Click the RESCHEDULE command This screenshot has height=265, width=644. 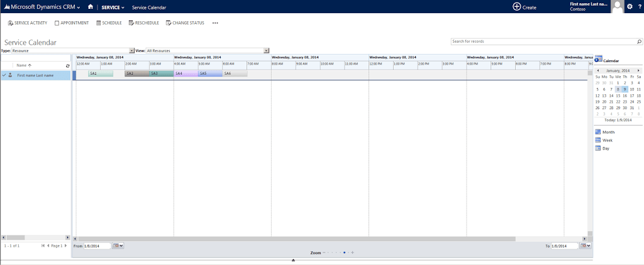(x=144, y=23)
